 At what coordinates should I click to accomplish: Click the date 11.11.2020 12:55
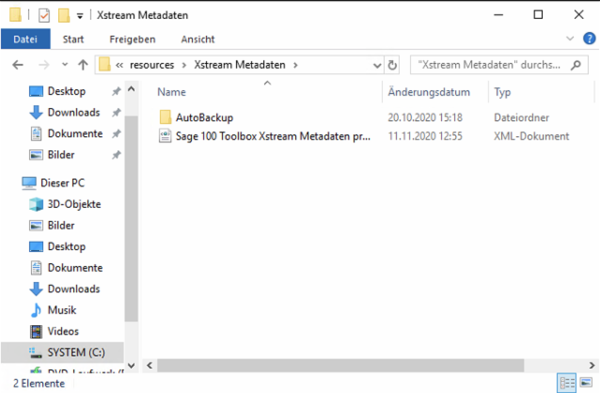[425, 136]
